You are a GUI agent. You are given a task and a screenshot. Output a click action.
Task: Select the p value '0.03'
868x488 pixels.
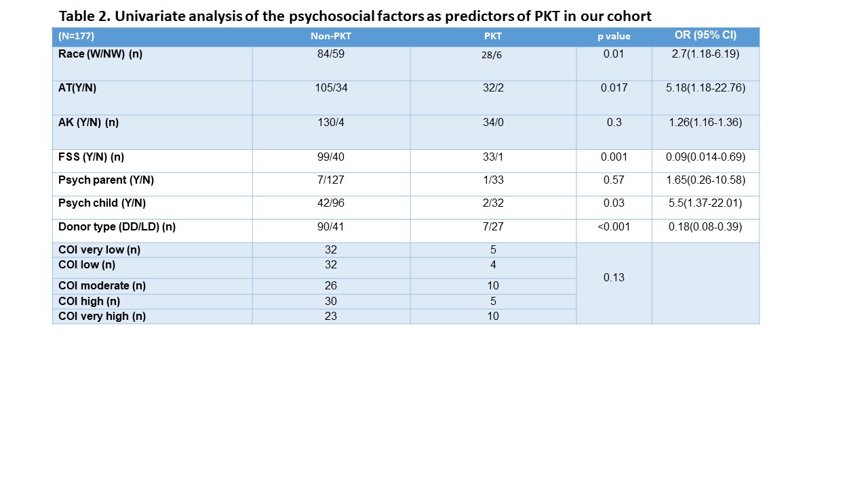(614, 203)
